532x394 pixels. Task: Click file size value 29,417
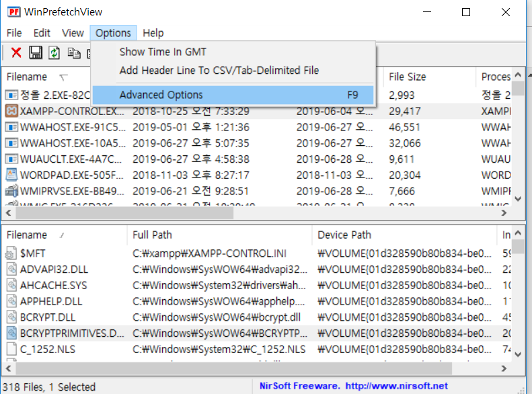(404, 111)
